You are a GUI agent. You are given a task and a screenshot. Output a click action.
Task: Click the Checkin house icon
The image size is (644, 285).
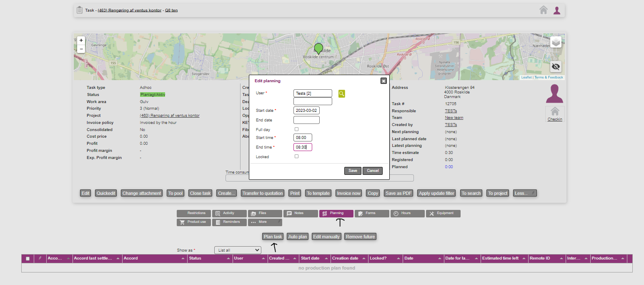pyautogui.click(x=555, y=112)
